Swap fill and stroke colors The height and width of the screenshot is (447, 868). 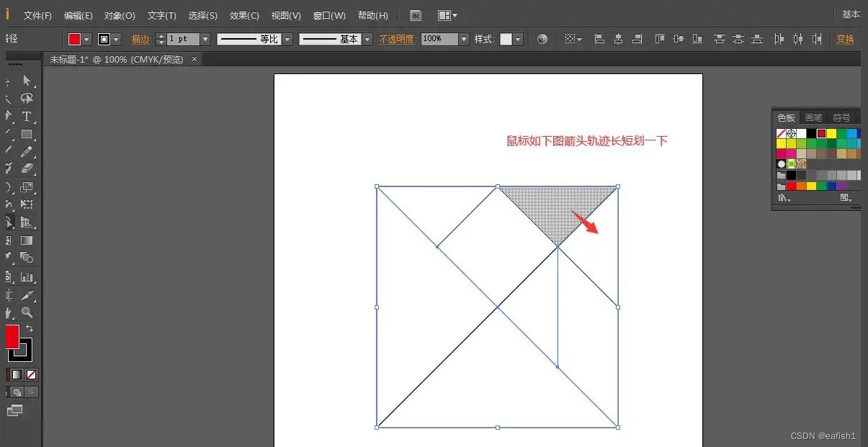click(x=30, y=328)
